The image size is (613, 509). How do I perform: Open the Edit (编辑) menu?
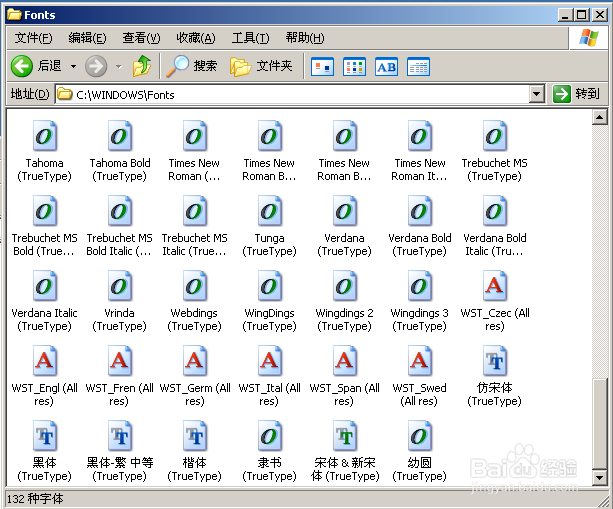click(x=87, y=38)
